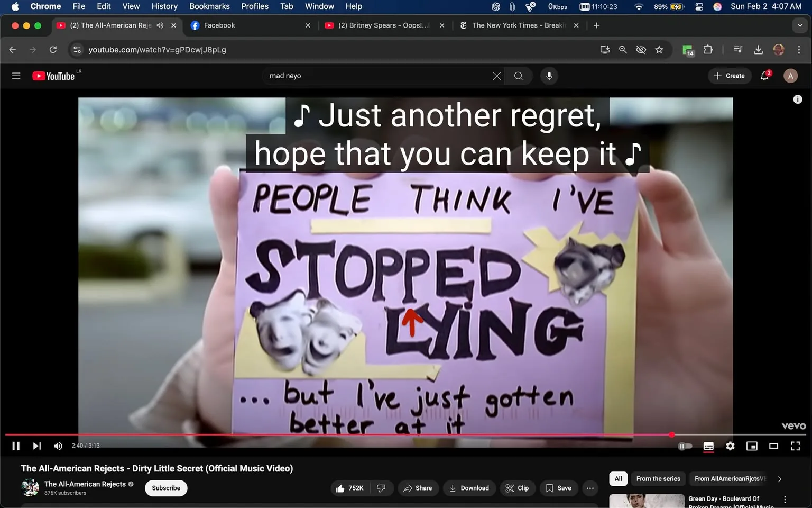Show more filter chips with right arrow
Image resolution: width=812 pixels, height=508 pixels.
point(779,479)
